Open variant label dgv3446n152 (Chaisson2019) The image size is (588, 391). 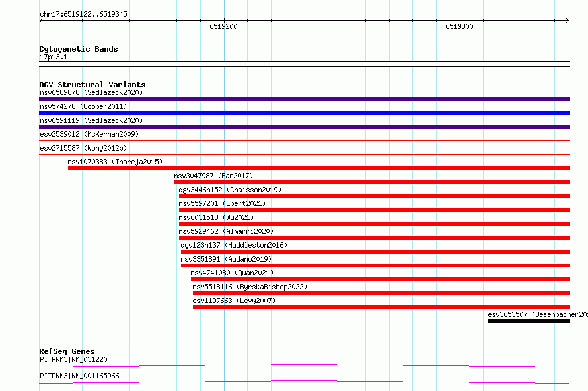[230, 190]
